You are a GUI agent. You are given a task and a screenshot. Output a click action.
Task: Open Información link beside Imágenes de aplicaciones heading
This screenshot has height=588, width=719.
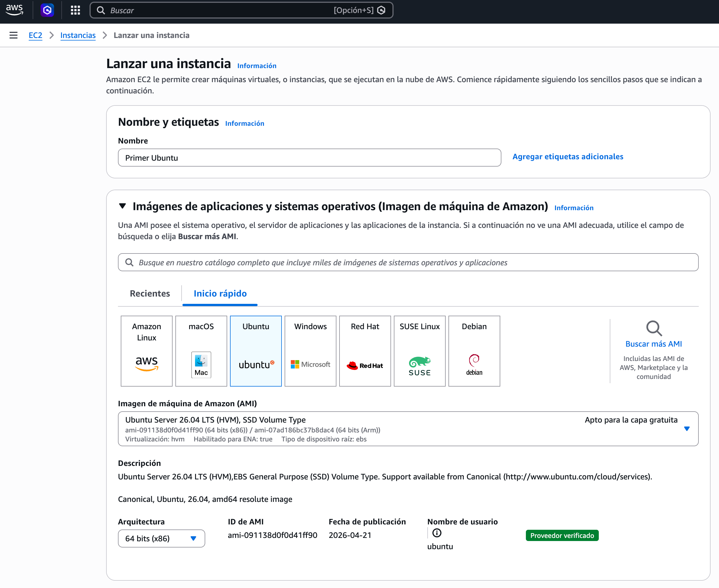[x=574, y=208]
